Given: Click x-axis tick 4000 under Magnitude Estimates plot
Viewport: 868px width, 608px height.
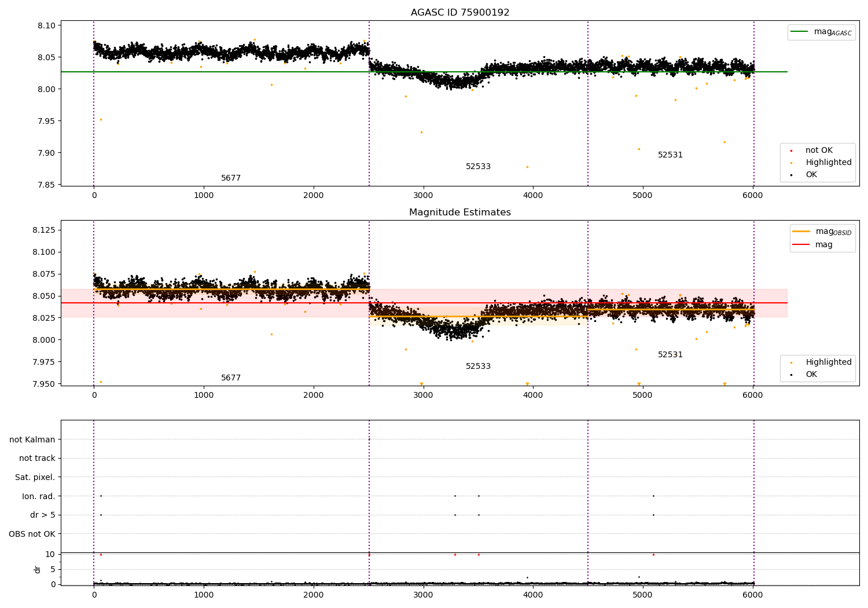Looking at the screenshot, I should [x=533, y=395].
